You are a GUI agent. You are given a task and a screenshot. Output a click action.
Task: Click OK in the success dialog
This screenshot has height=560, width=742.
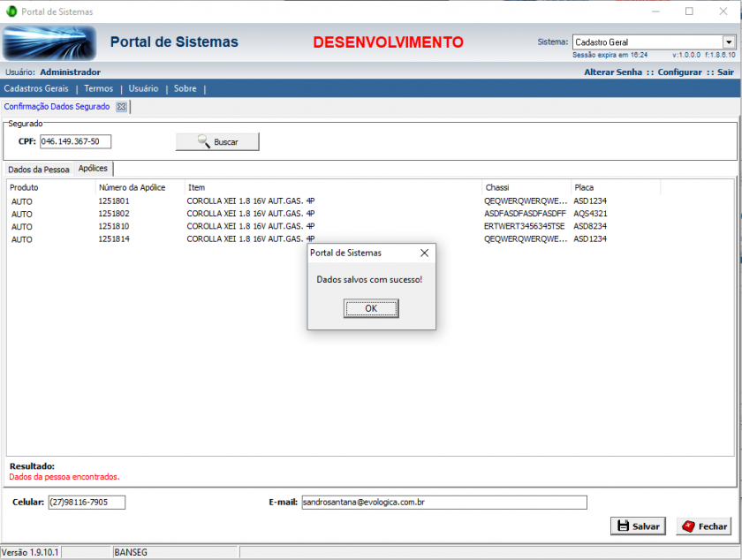pyautogui.click(x=371, y=308)
